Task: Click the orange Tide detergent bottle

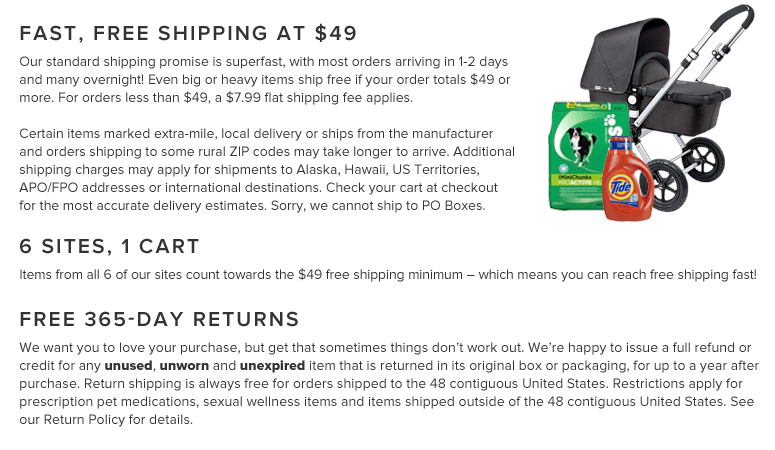Action: point(628,185)
